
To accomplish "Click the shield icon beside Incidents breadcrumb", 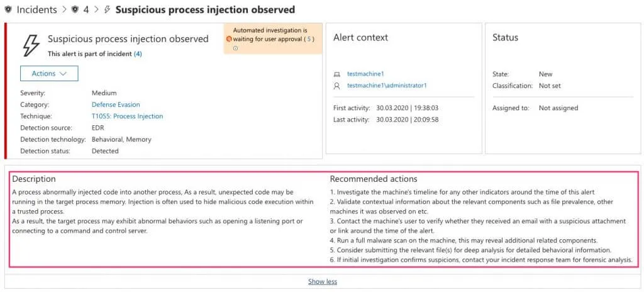I will click(8, 10).
